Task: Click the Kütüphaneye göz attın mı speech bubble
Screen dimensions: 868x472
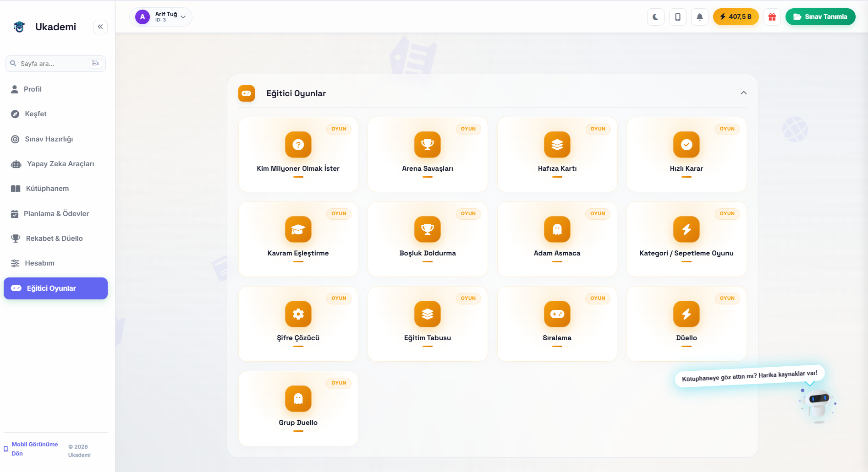Action: pos(750,376)
